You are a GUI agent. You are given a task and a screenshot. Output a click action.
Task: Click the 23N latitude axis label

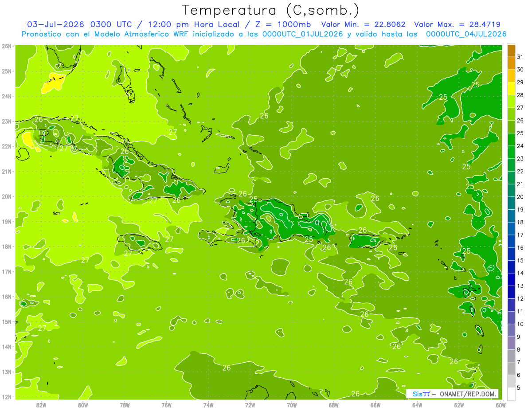[x=7, y=121]
